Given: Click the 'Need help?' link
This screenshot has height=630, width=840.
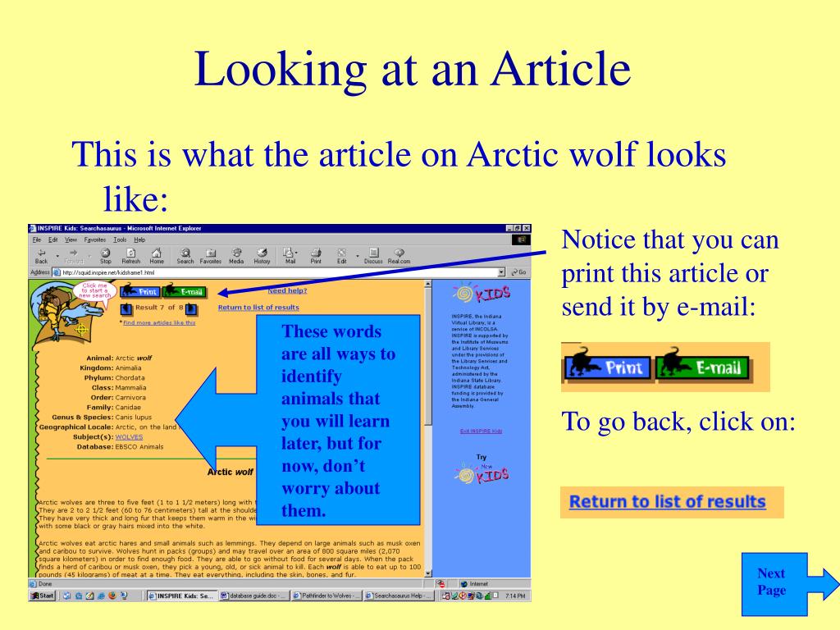Looking at the screenshot, I should 287,290.
